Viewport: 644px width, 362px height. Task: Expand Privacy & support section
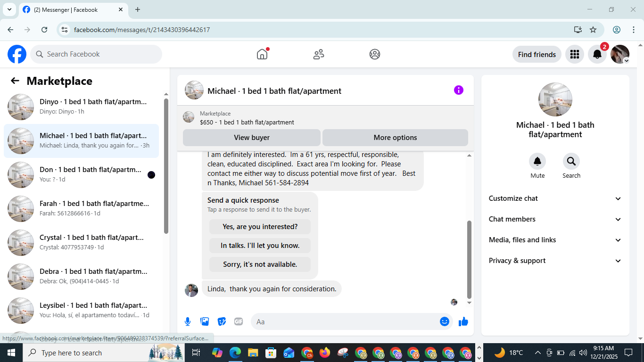tap(555, 261)
